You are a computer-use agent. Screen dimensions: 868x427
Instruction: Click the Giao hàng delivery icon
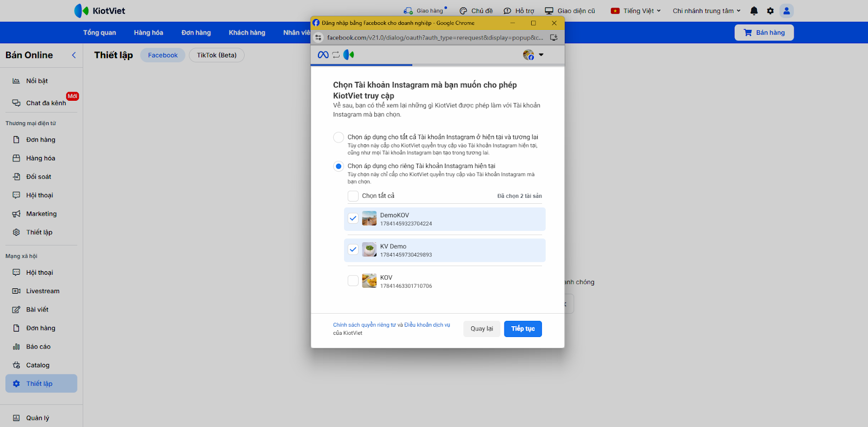pyautogui.click(x=408, y=11)
